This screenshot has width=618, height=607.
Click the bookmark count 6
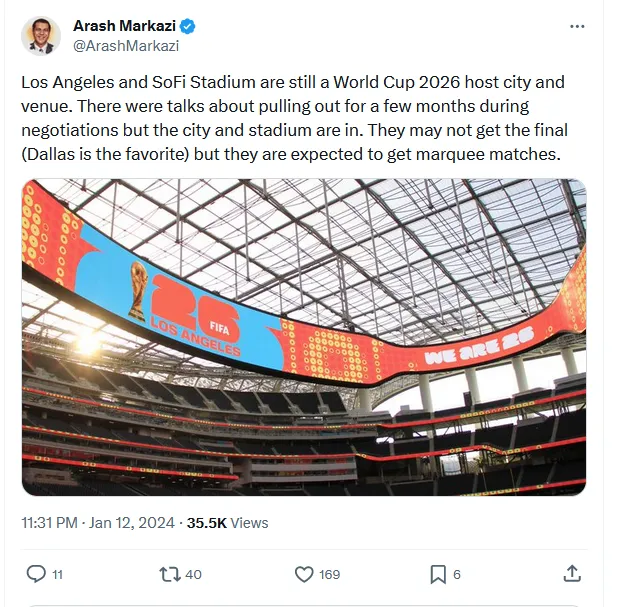(457, 574)
